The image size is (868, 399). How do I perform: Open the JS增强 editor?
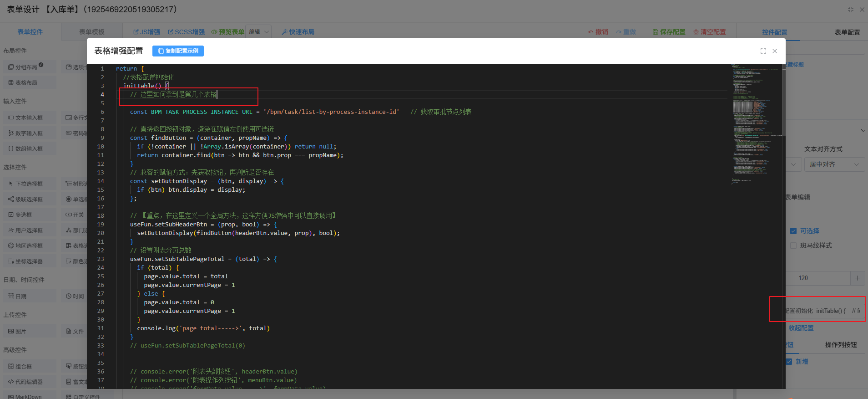tap(146, 32)
